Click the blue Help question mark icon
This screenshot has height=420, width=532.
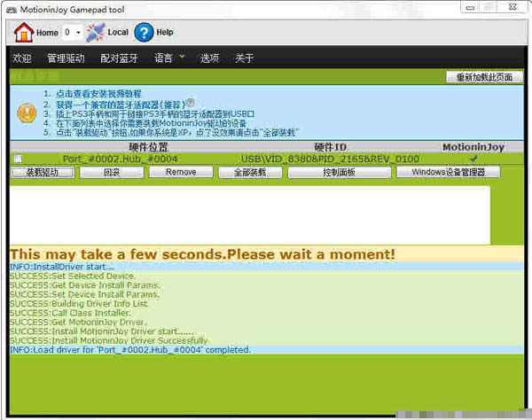coord(144,33)
